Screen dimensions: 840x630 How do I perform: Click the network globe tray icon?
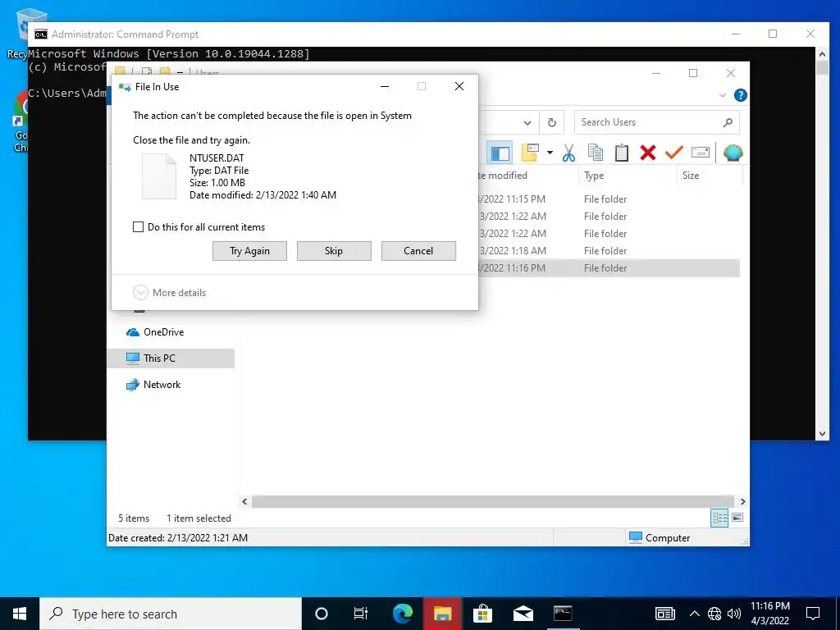(714, 614)
